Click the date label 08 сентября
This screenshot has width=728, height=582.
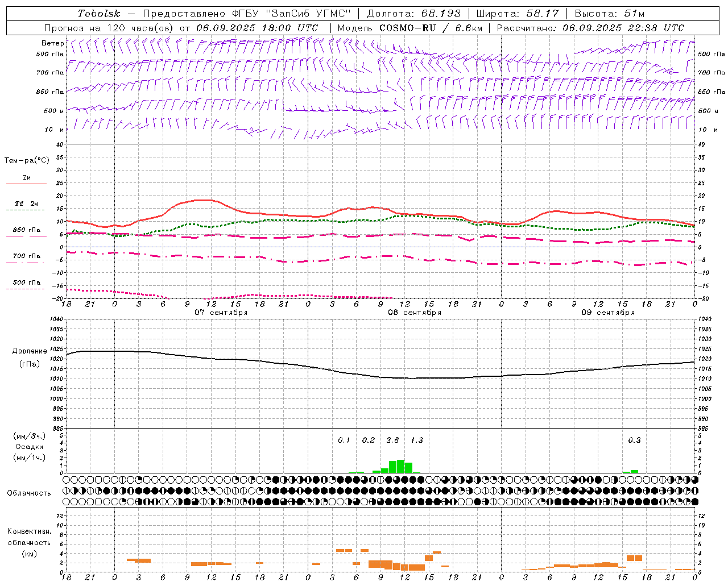point(415,313)
